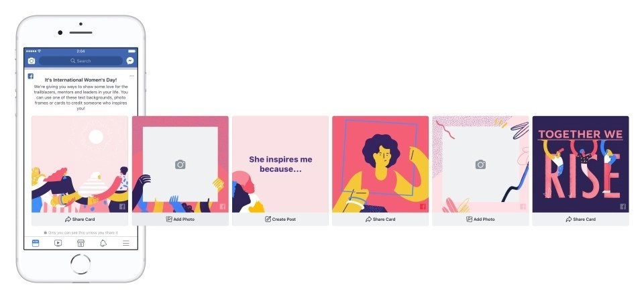Tap the Search field in Facebook header
The width and height of the screenshot is (644, 298).
(80, 61)
